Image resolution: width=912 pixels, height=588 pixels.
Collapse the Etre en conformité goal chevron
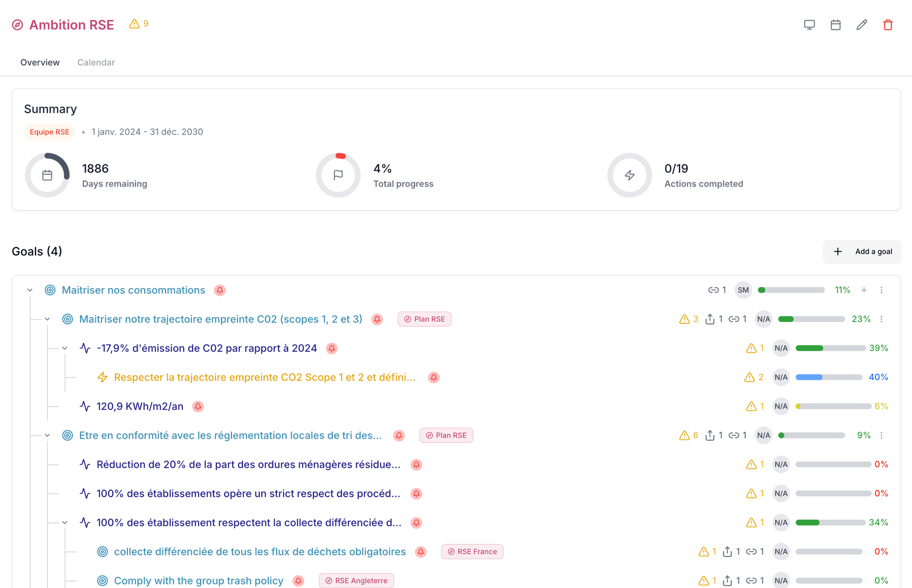47,436
